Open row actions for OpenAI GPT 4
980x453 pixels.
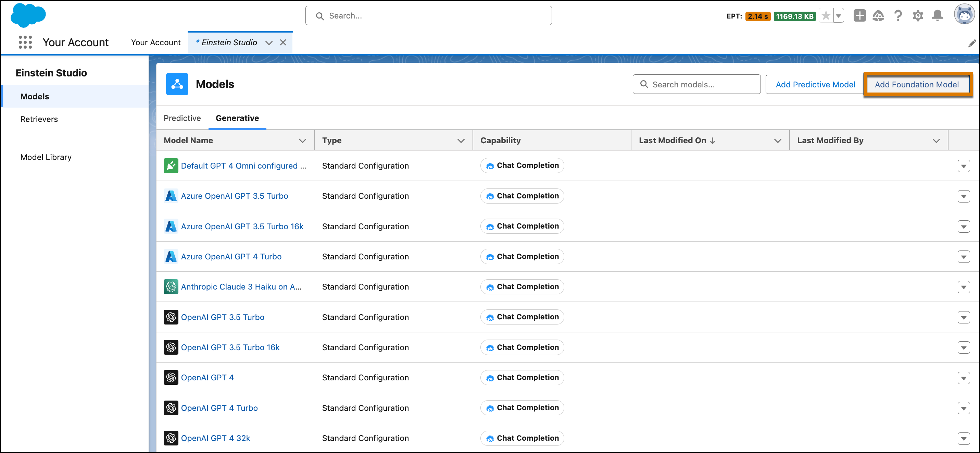pos(963,378)
